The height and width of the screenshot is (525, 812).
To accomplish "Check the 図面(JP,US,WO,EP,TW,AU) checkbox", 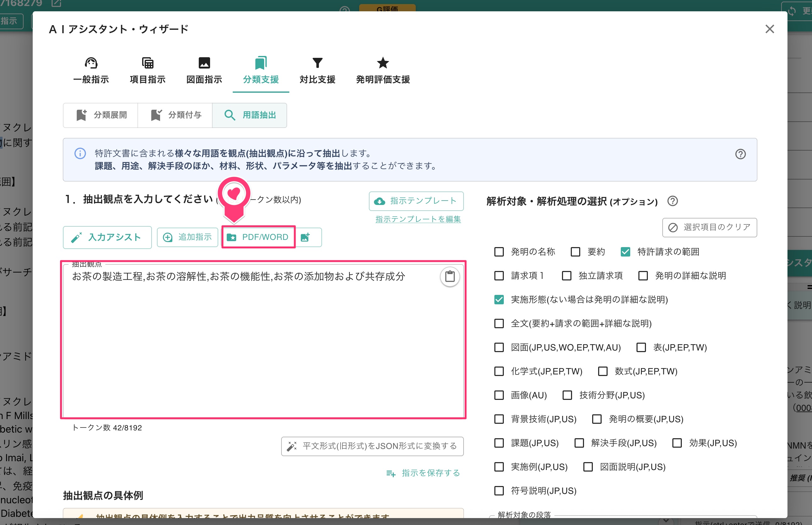I will click(499, 347).
